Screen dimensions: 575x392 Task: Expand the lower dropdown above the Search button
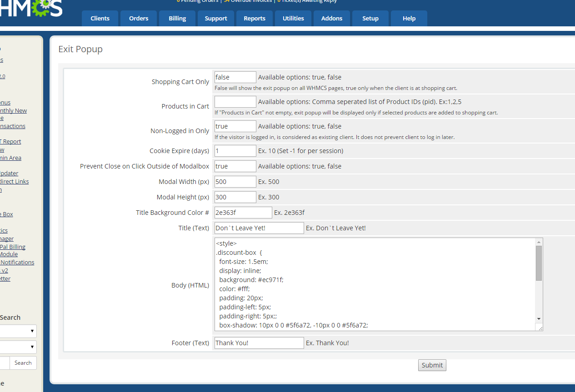point(18,347)
